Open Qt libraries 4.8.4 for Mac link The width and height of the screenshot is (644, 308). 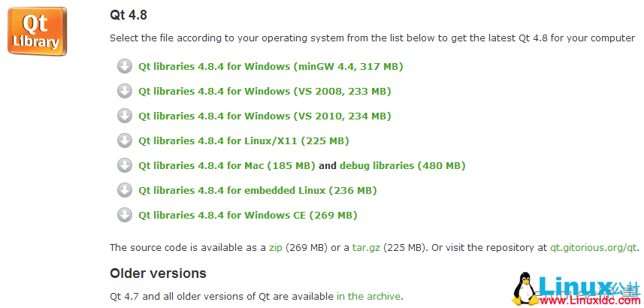pyautogui.click(x=227, y=165)
